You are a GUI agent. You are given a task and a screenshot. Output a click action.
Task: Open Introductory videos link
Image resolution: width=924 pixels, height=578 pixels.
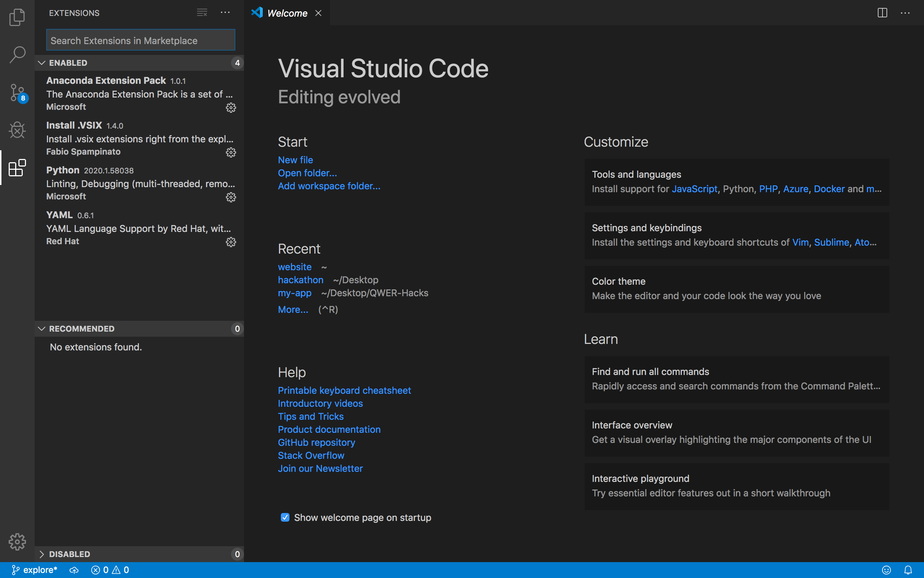tap(321, 403)
